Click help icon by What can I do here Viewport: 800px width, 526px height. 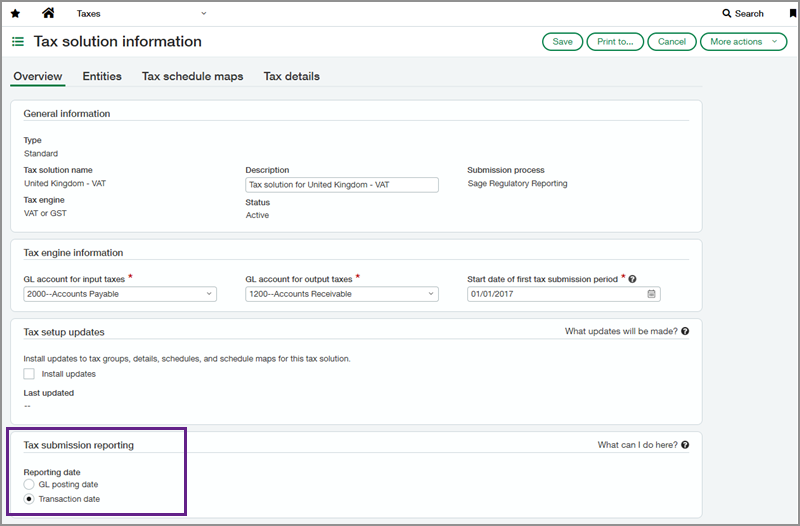685,445
